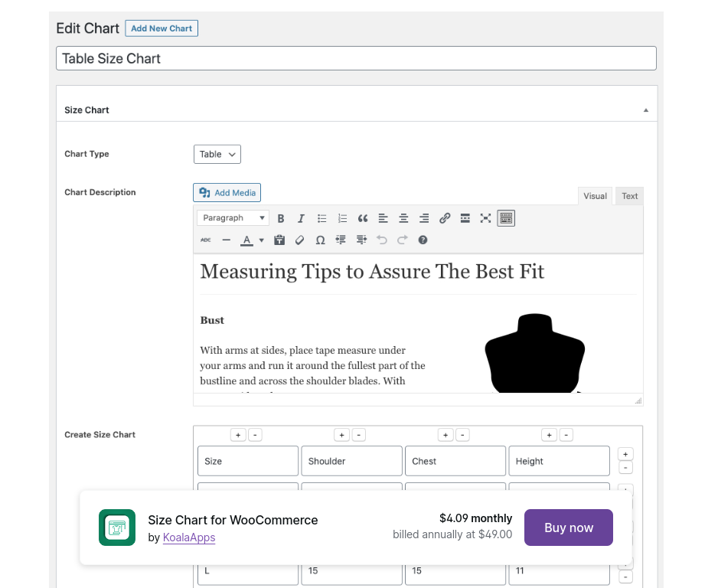
Task: Toggle center text alignment
Action: tap(403, 218)
